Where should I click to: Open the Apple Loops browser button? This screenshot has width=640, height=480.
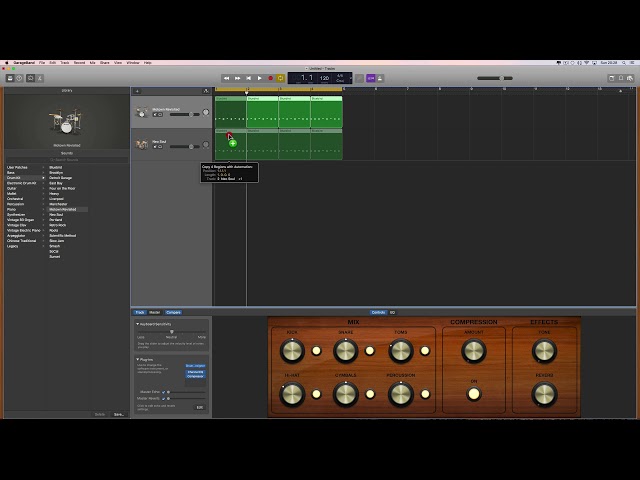(621, 78)
